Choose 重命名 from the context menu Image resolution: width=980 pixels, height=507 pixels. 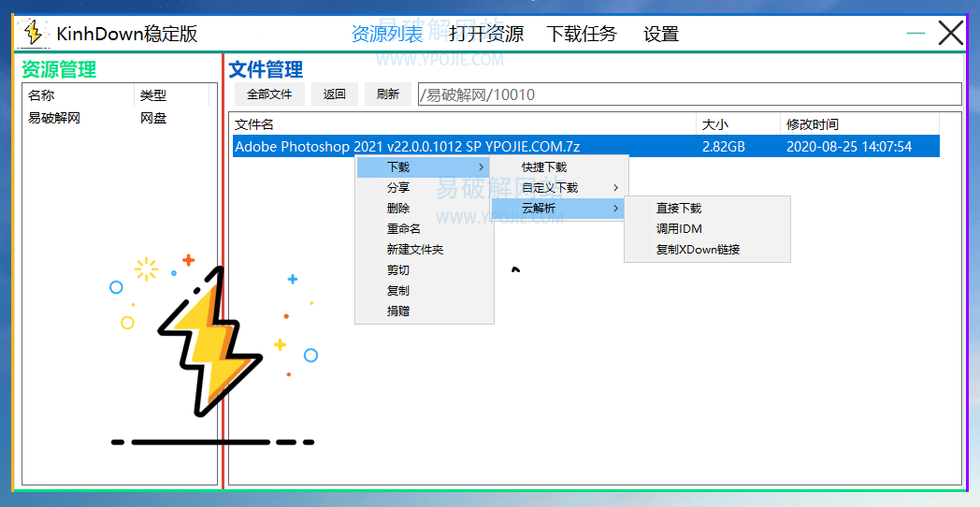coord(424,229)
